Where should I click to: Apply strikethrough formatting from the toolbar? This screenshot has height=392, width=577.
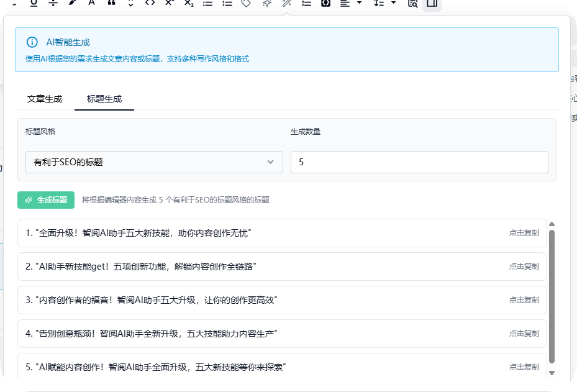tap(53, 3)
